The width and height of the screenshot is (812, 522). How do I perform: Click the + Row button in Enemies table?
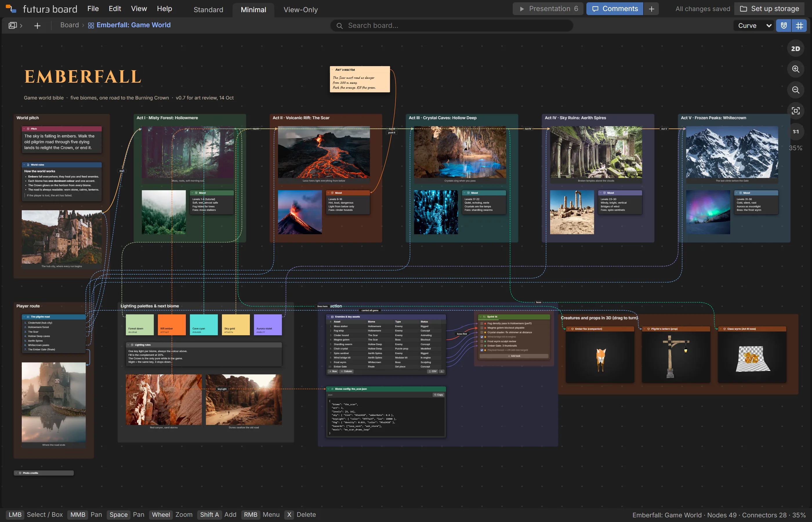333,371
